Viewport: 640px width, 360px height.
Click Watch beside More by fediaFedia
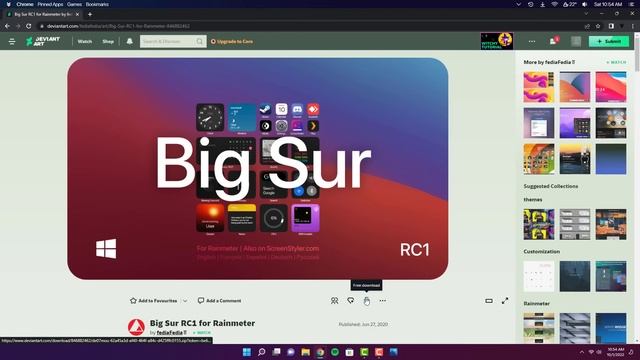pos(616,62)
